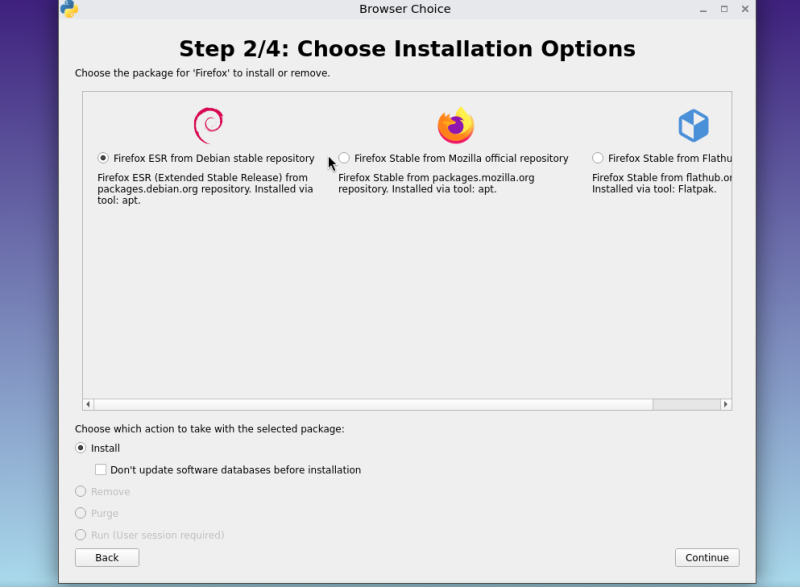
Task: Click the Debian swirl logo icon
Action: (209, 122)
